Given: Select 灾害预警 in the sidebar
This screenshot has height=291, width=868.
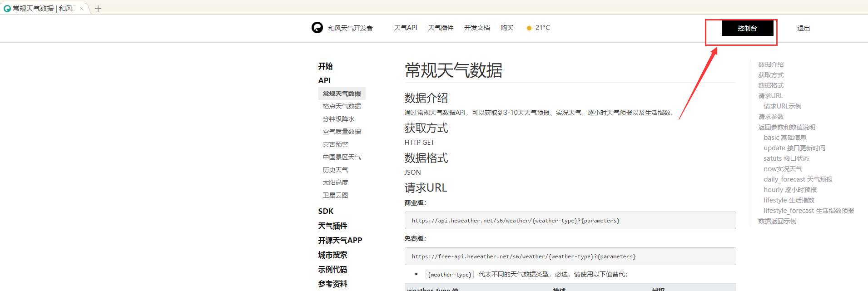Looking at the screenshot, I should click(x=336, y=144).
